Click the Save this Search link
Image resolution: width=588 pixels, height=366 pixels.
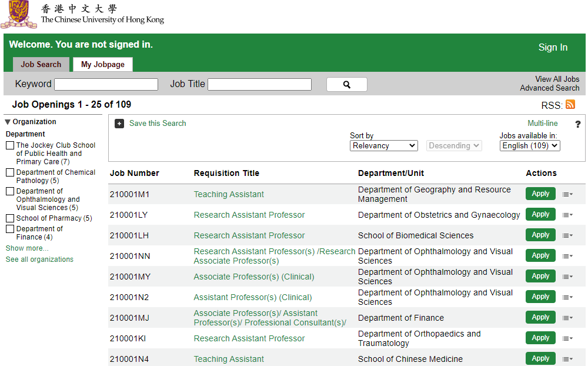click(x=158, y=124)
